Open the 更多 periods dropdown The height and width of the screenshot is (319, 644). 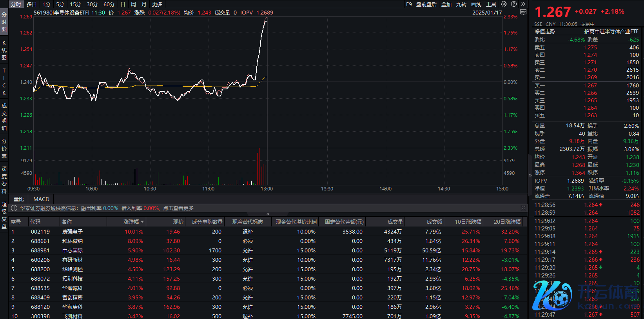[x=157, y=4]
